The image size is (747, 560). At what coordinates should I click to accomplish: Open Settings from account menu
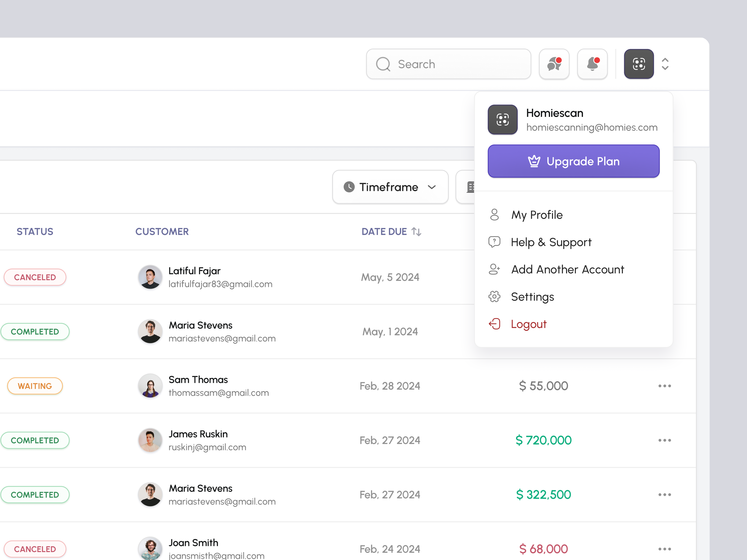(532, 297)
